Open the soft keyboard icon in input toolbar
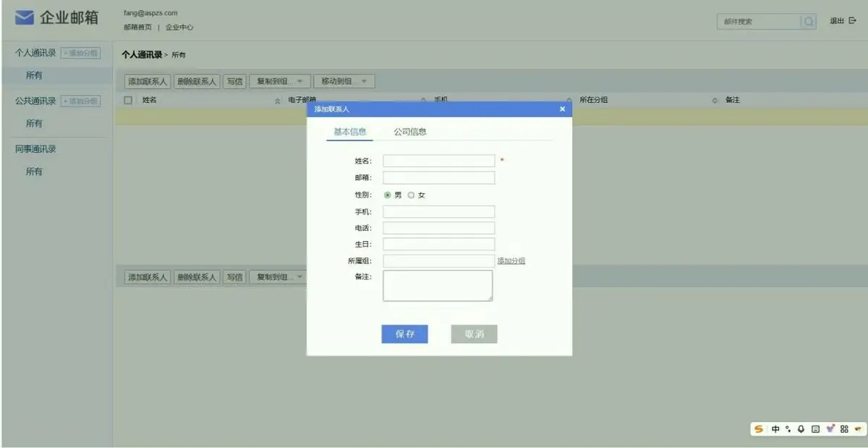Image resolution: width=868 pixels, height=448 pixels. (x=815, y=428)
